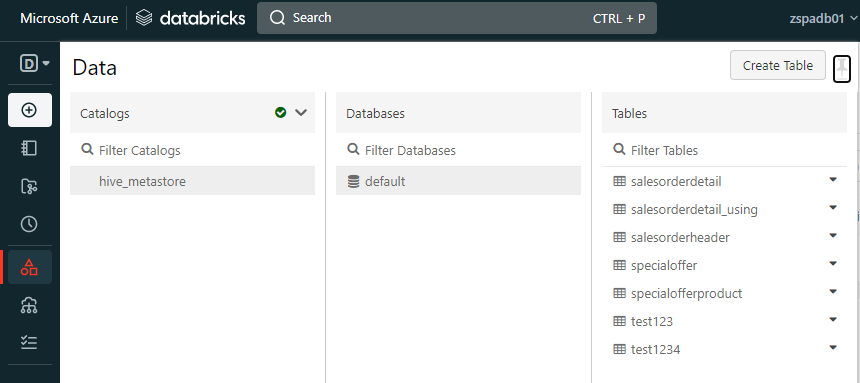
Task: Click the database icon next to default
Action: 354,181
